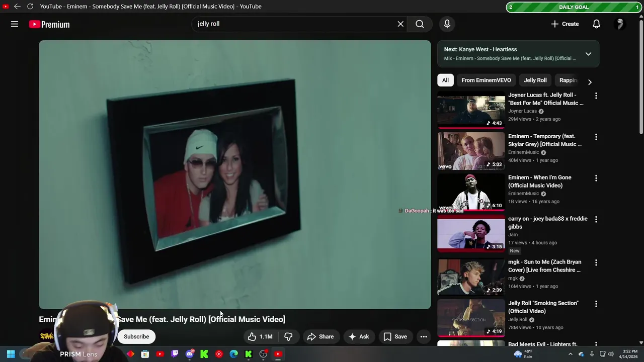
Task: Reload the page with refresh icon
Action: 30,7
